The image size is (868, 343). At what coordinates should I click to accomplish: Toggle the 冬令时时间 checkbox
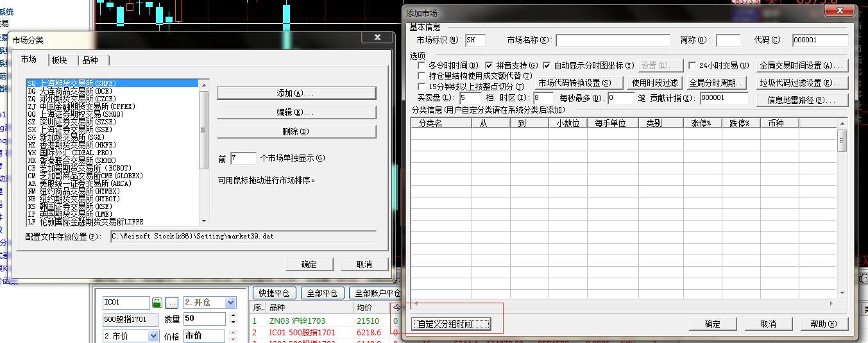click(x=421, y=65)
